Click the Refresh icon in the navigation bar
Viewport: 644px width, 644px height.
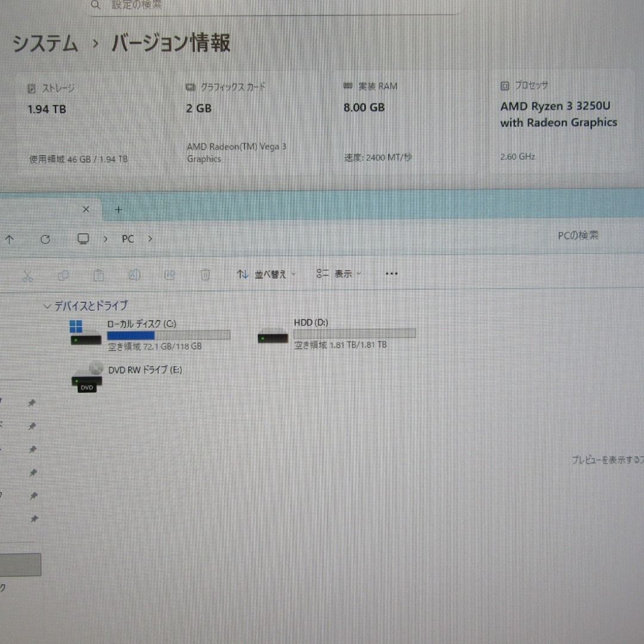click(x=45, y=239)
